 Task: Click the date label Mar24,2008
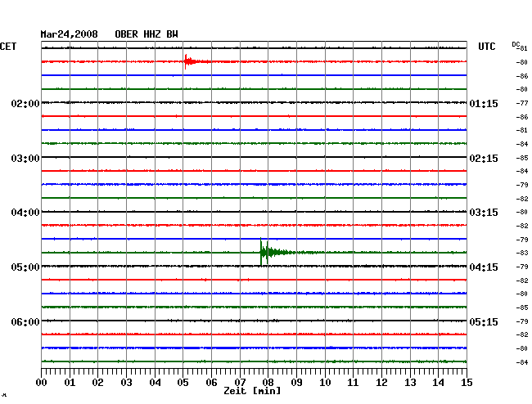[x=69, y=34]
